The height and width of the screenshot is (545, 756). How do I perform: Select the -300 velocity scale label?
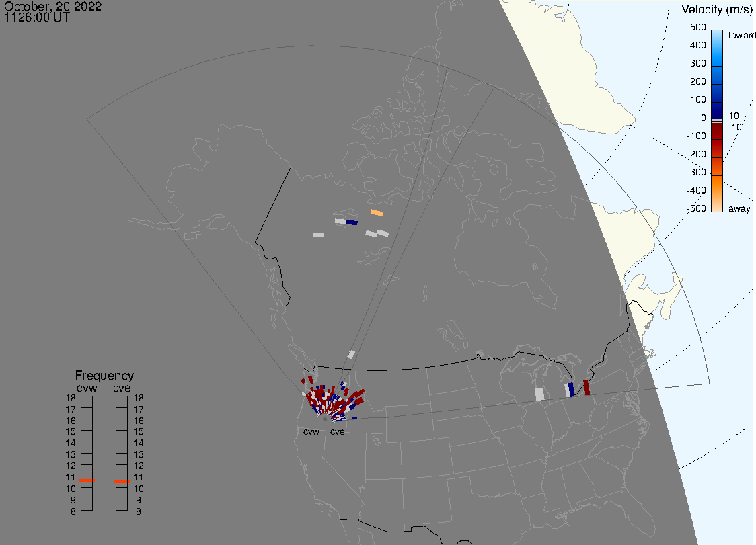[x=696, y=172]
